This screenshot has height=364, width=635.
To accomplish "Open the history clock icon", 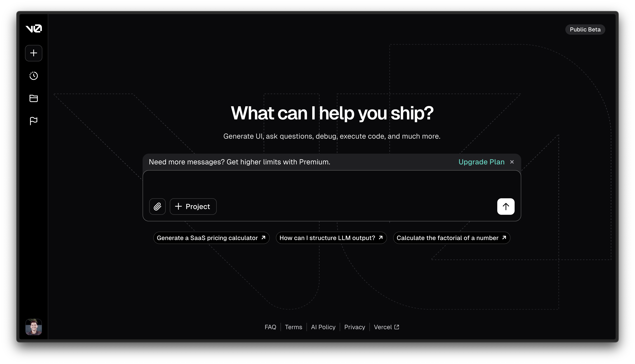I will (x=34, y=76).
